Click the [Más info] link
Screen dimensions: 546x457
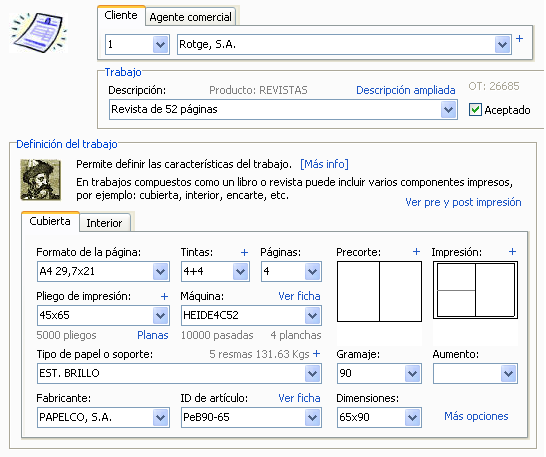point(324,164)
